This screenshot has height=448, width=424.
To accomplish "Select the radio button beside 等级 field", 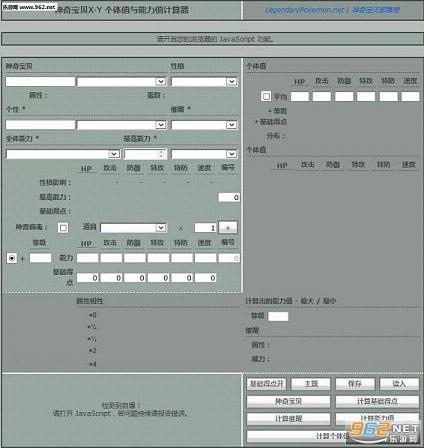I will 12,258.
